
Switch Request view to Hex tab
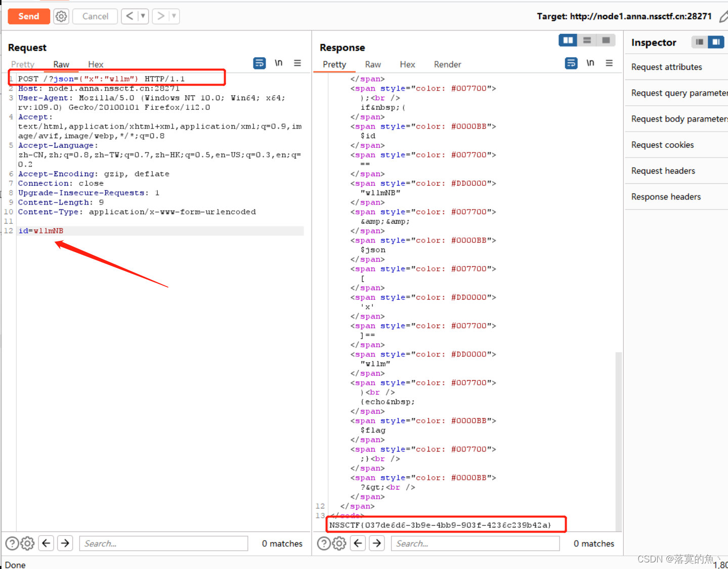coord(96,64)
